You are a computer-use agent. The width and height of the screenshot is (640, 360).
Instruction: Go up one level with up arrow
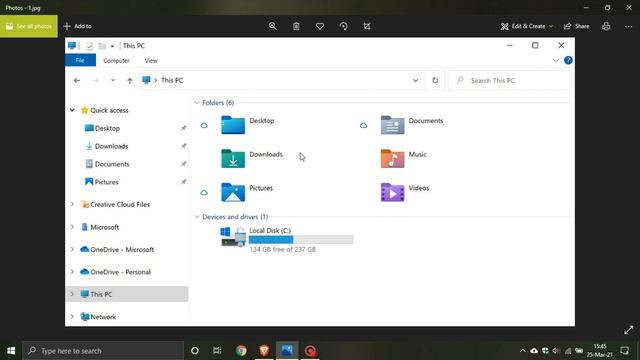(x=129, y=80)
